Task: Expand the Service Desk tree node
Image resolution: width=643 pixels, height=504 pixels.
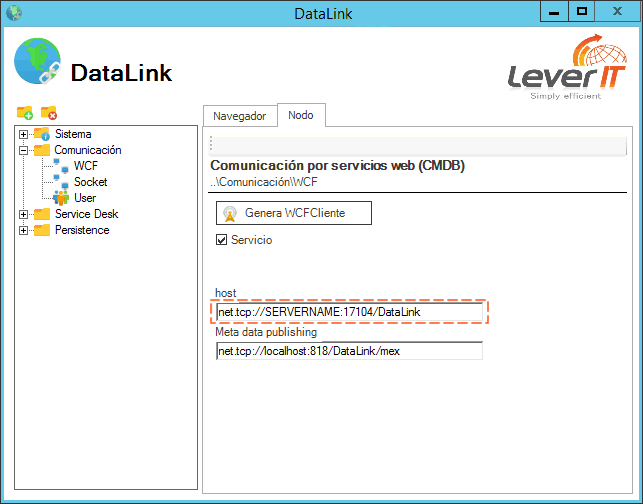Action: tap(23, 214)
